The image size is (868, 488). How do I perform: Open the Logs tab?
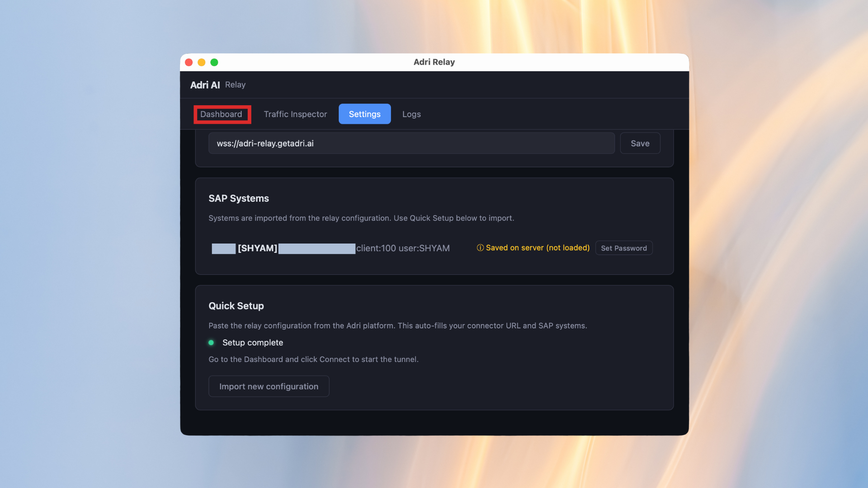[x=411, y=114]
